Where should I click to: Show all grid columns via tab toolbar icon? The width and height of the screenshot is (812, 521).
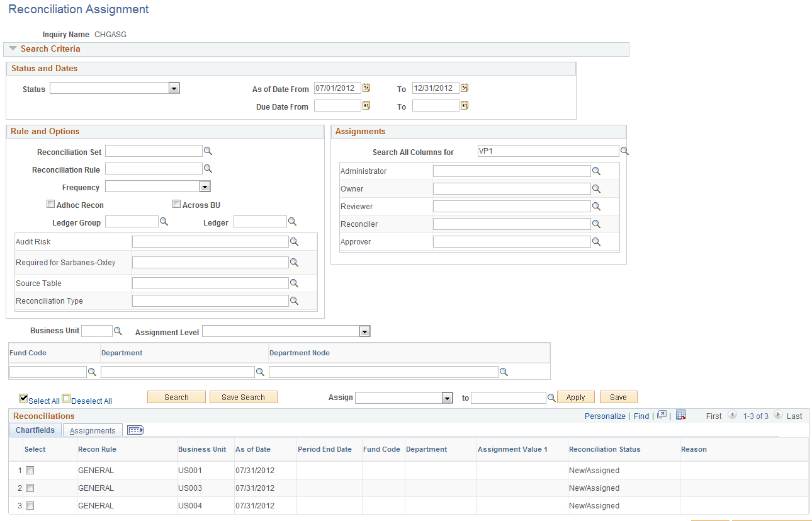(135, 430)
